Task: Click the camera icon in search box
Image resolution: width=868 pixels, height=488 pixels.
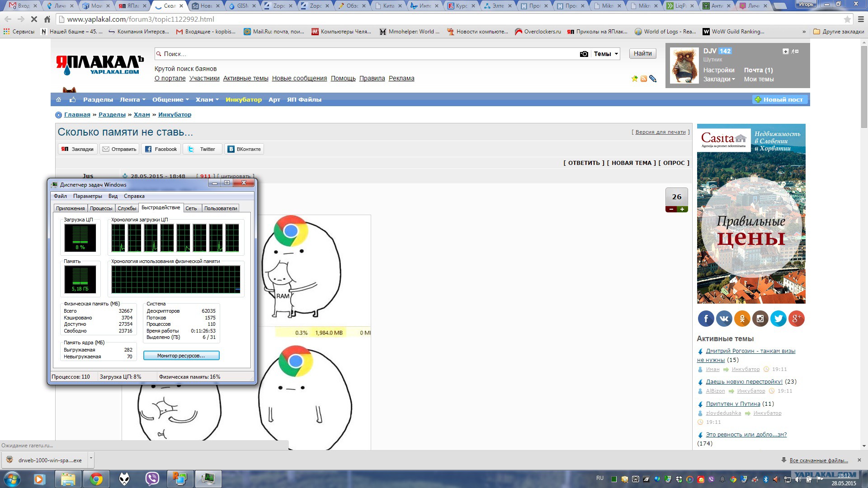Action: tap(584, 54)
